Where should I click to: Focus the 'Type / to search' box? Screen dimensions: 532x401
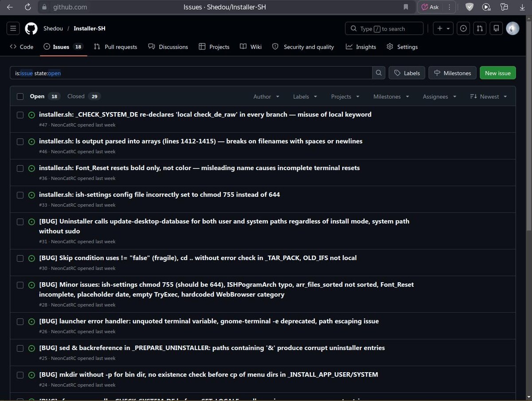tap(384, 28)
